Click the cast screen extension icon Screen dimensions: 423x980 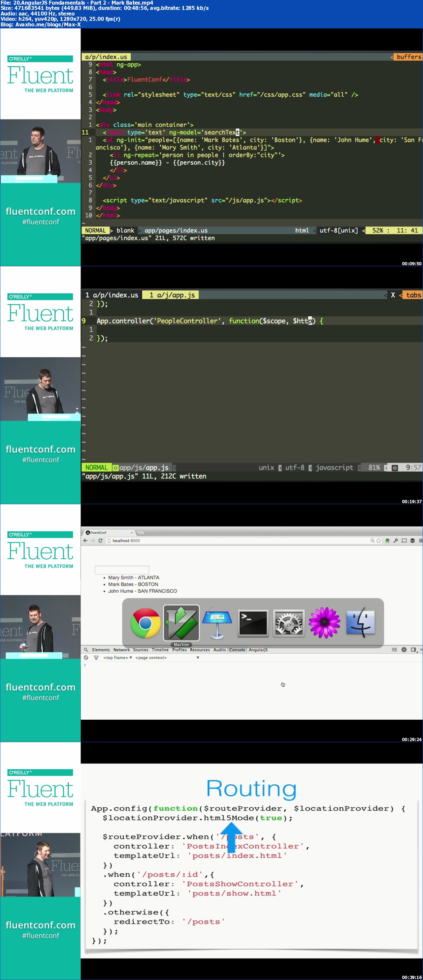pos(404,540)
